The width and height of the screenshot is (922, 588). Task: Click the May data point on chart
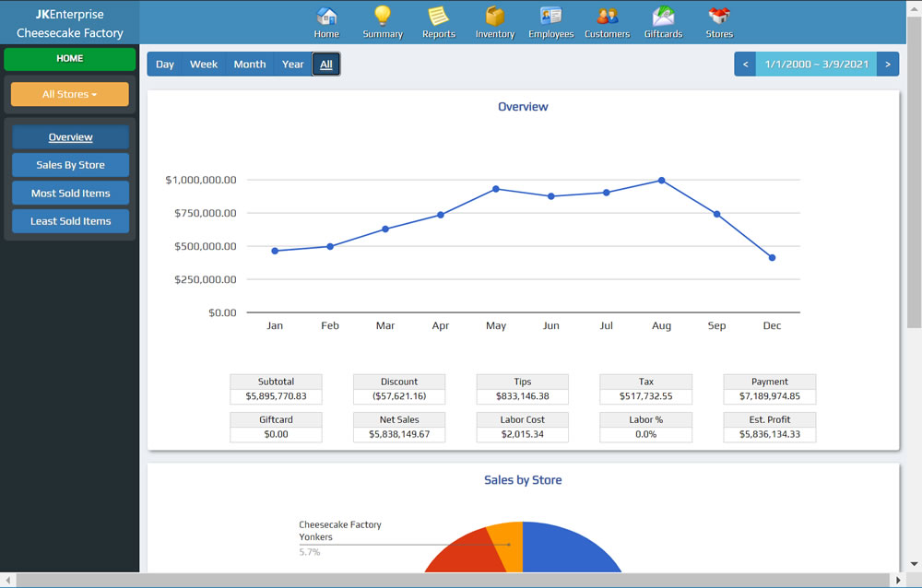[496, 189]
